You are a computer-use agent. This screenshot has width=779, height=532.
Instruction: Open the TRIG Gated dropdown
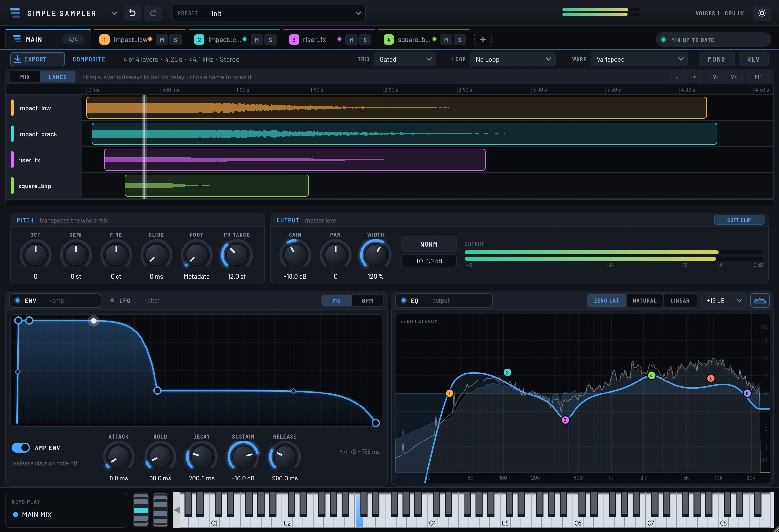coord(404,59)
